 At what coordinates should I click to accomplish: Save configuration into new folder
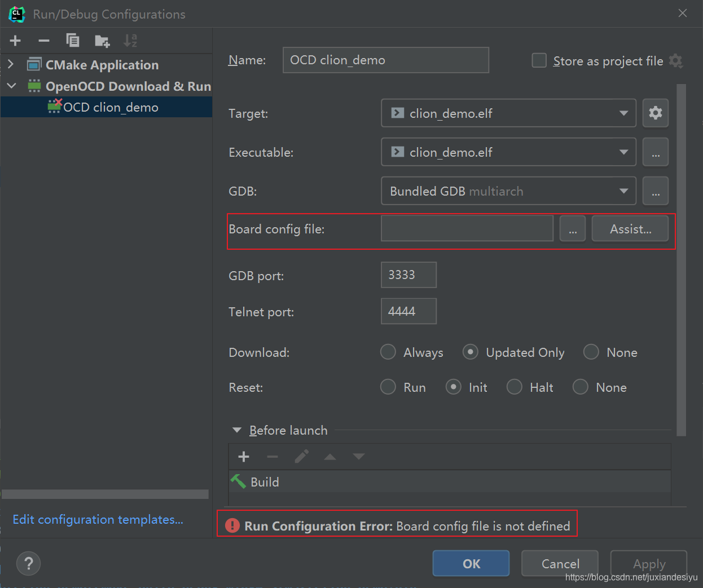tap(102, 41)
